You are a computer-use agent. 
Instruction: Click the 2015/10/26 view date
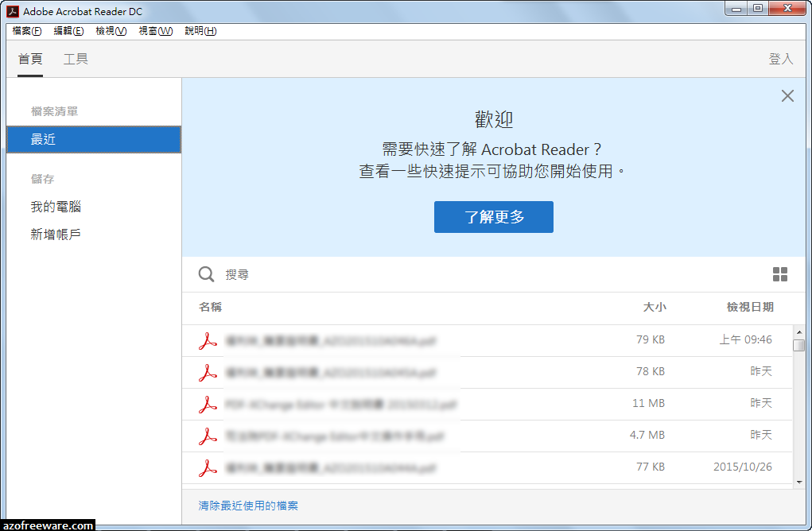pyautogui.click(x=743, y=467)
